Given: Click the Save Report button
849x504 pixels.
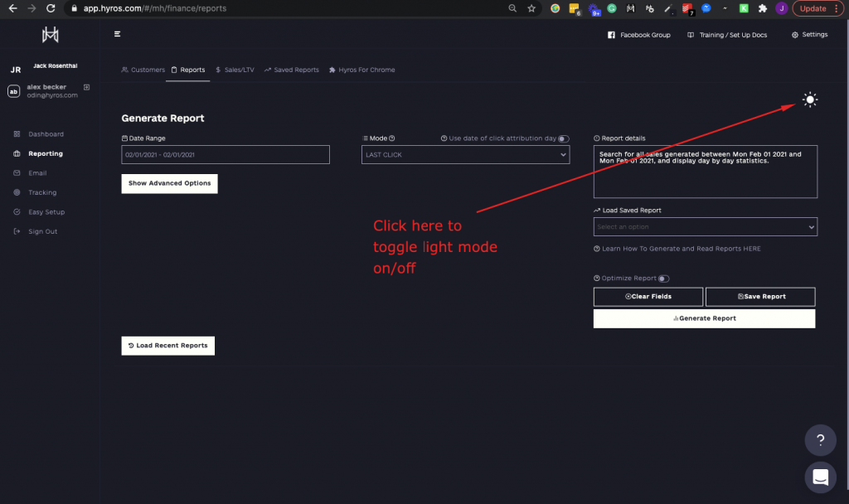Looking at the screenshot, I should [760, 297].
